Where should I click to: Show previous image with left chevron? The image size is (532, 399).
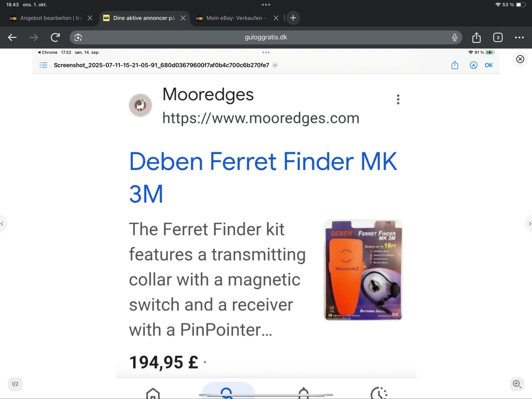pyautogui.click(x=2, y=224)
